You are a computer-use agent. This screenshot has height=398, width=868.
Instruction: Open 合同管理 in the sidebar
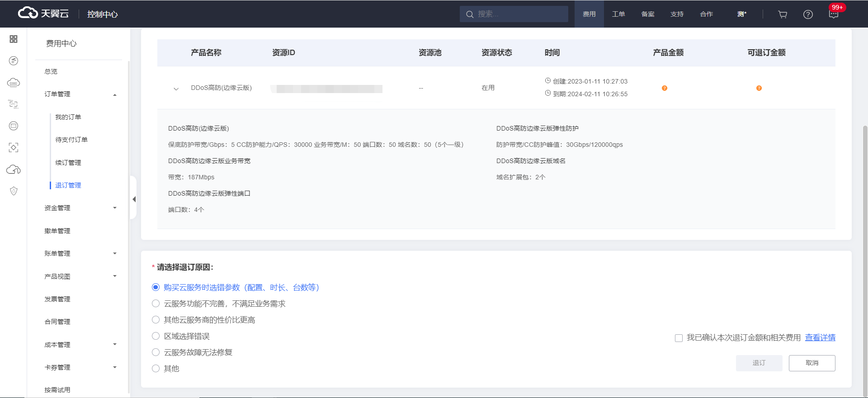[57, 322]
